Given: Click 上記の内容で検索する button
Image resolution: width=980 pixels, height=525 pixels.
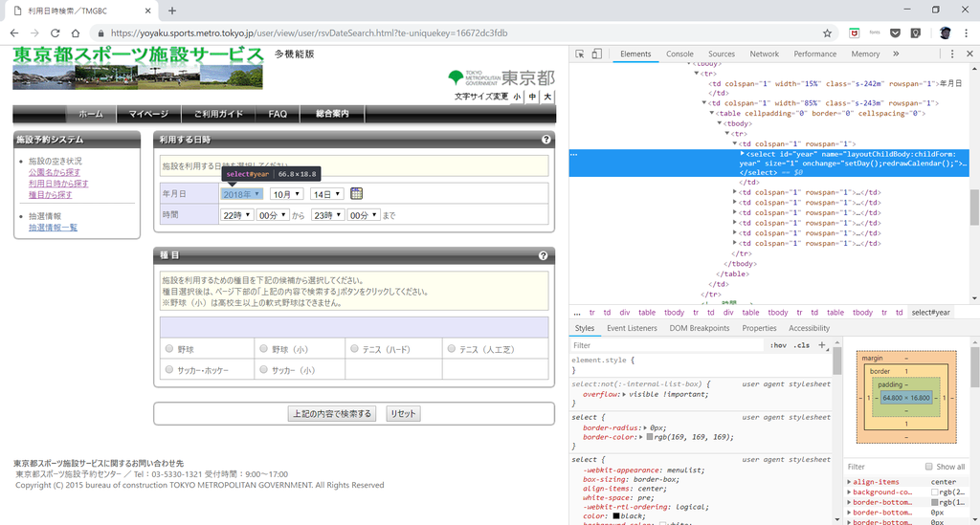Looking at the screenshot, I should point(332,413).
